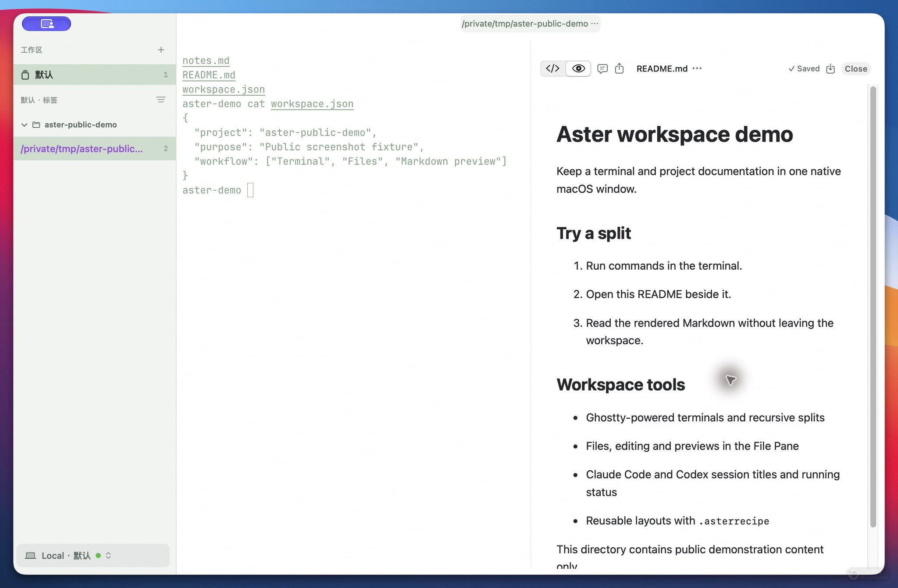Image resolution: width=898 pixels, height=588 pixels.
Task: Click the green connection status dot
Action: click(98, 556)
